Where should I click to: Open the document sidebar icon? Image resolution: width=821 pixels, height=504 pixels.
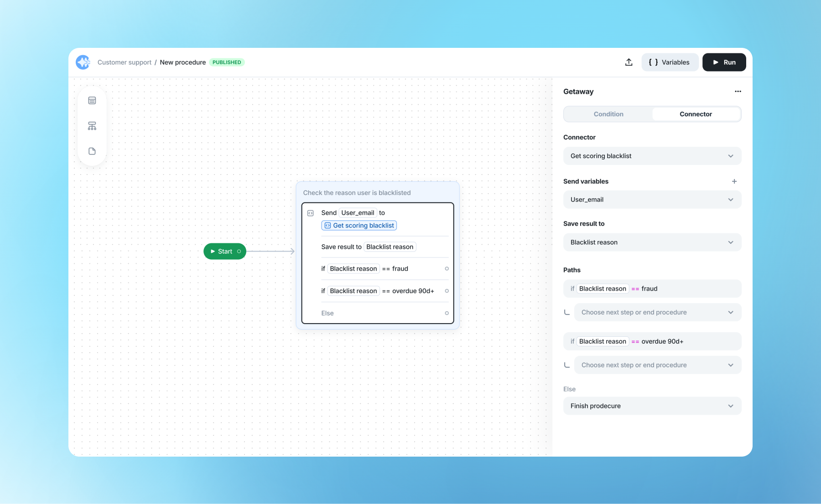coord(92,151)
